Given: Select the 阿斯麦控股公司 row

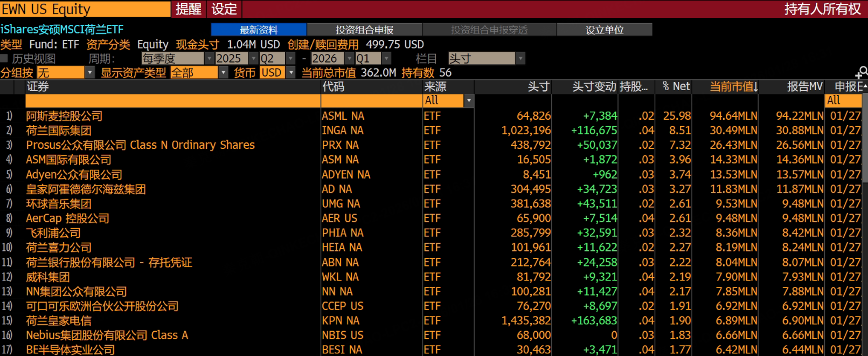Looking at the screenshot, I should coord(431,116).
